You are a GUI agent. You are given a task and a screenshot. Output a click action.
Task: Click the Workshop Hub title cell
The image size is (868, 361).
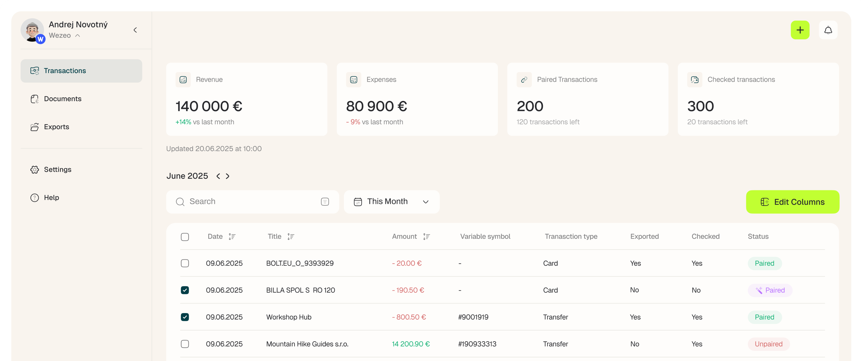pos(288,317)
